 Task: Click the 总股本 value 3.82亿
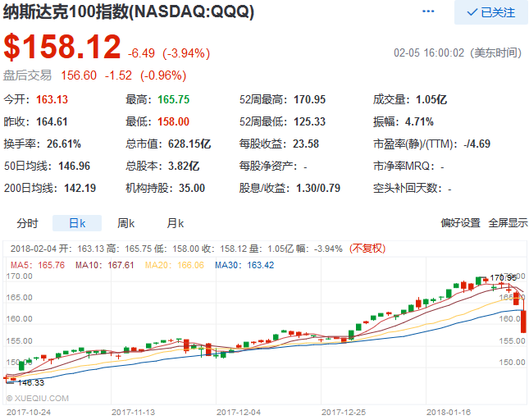click(x=184, y=166)
